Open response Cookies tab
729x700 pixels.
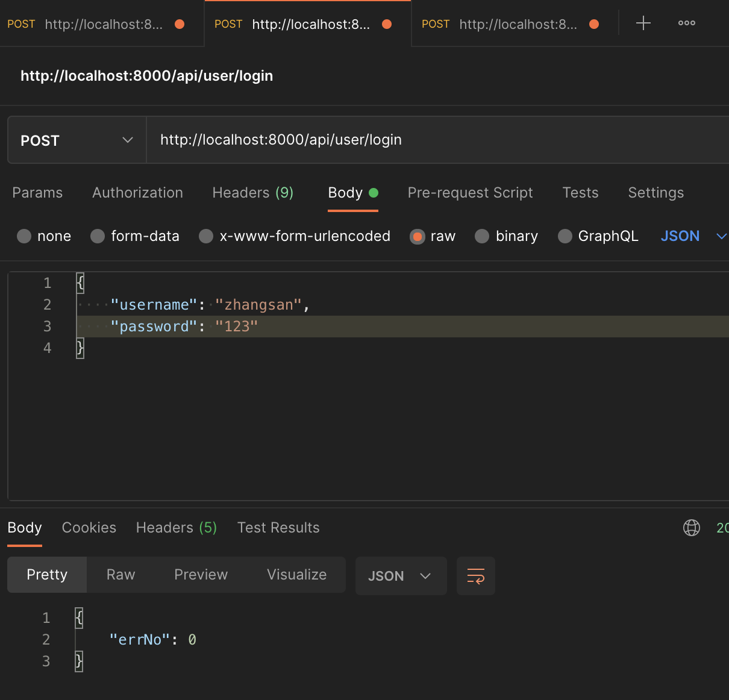tap(89, 528)
